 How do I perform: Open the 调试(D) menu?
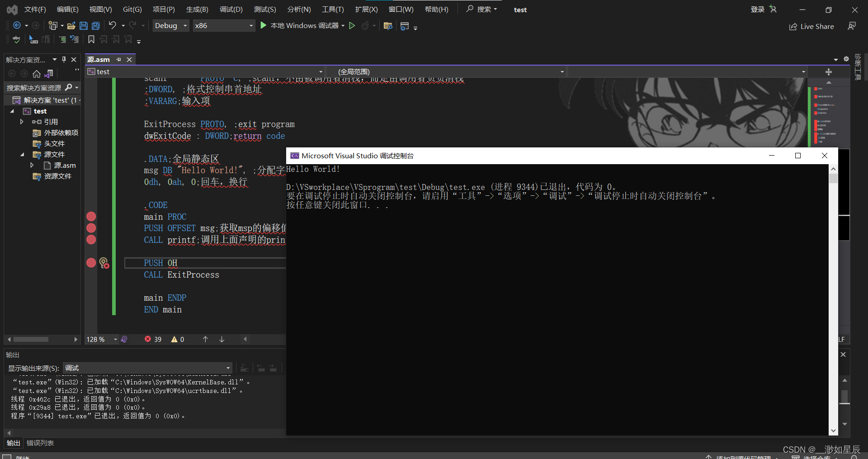tap(231, 9)
